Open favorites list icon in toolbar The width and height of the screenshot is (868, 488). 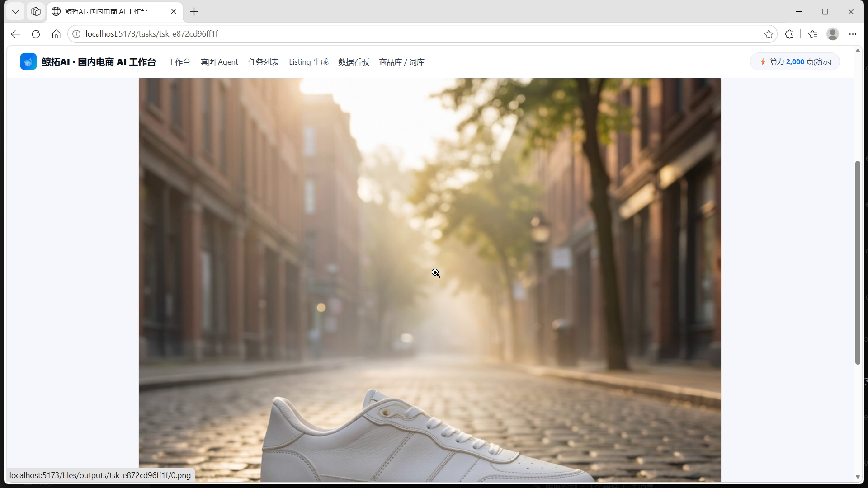tap(812, 34)
